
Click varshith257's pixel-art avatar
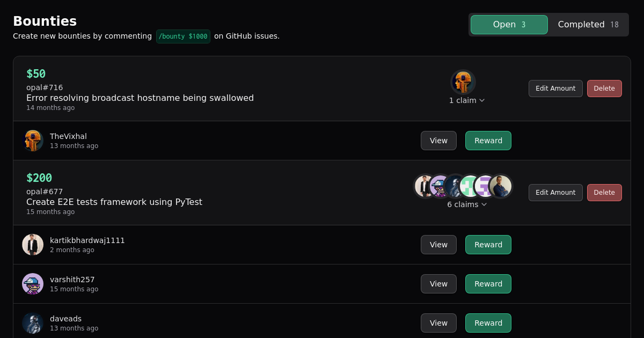[33, 284]
